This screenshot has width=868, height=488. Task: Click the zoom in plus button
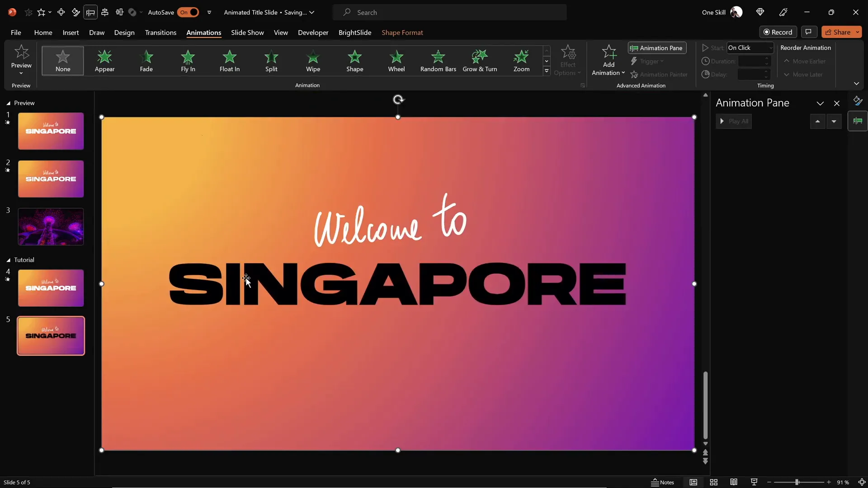click(x=829, y=482)
